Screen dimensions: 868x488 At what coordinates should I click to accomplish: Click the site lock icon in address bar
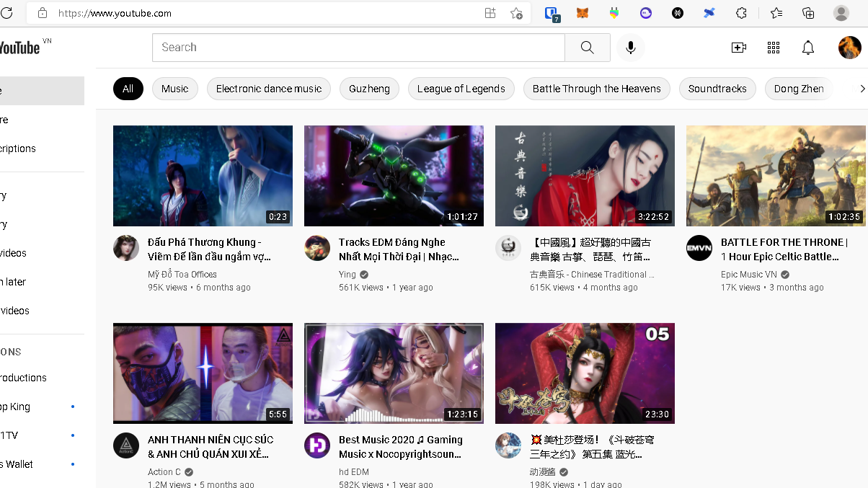[x=43, y=13]
